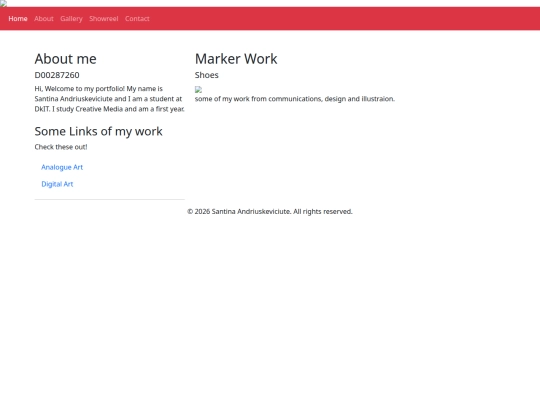This screenshot has height=405, width=540.
Task: Follow the Digital Art link
Action: tap(57, 184)
